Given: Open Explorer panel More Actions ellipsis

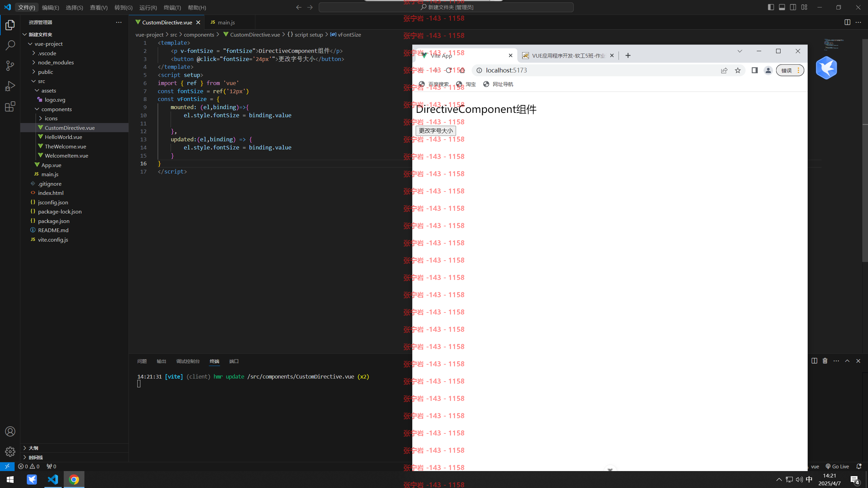Looking at the screenshot, I should click(119, 22).
